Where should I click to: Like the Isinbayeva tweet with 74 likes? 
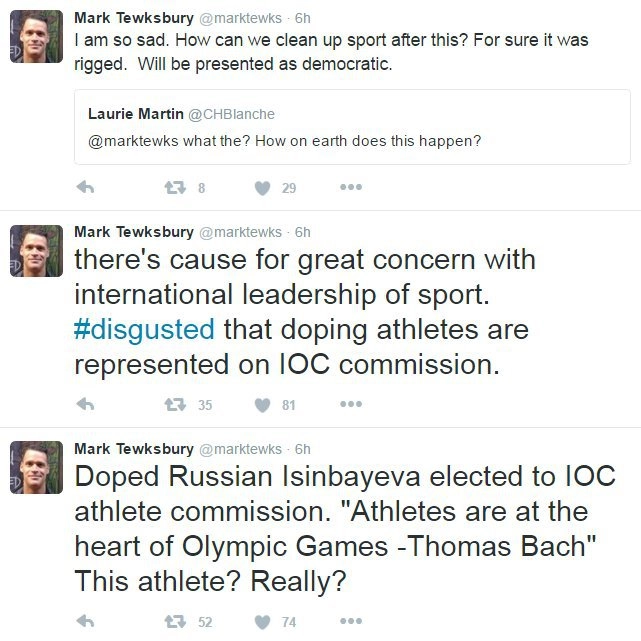pyautogui.click(x=263, y=621)
